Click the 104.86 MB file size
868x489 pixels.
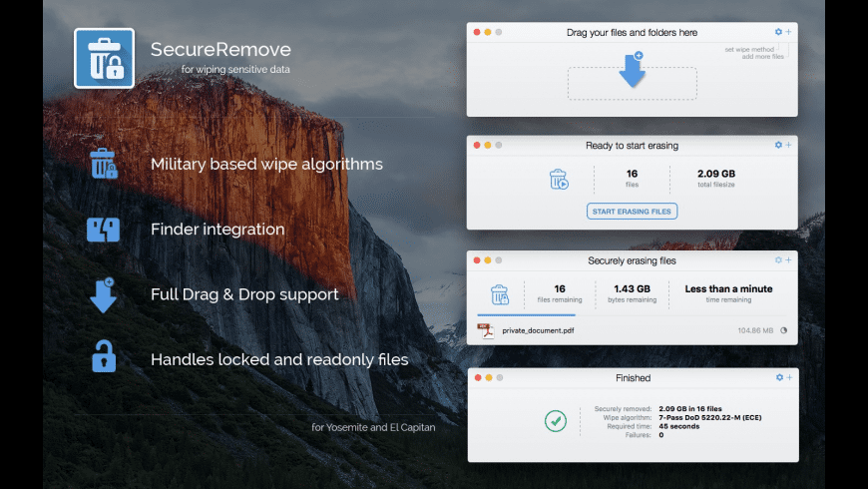[x=755, y=330]
